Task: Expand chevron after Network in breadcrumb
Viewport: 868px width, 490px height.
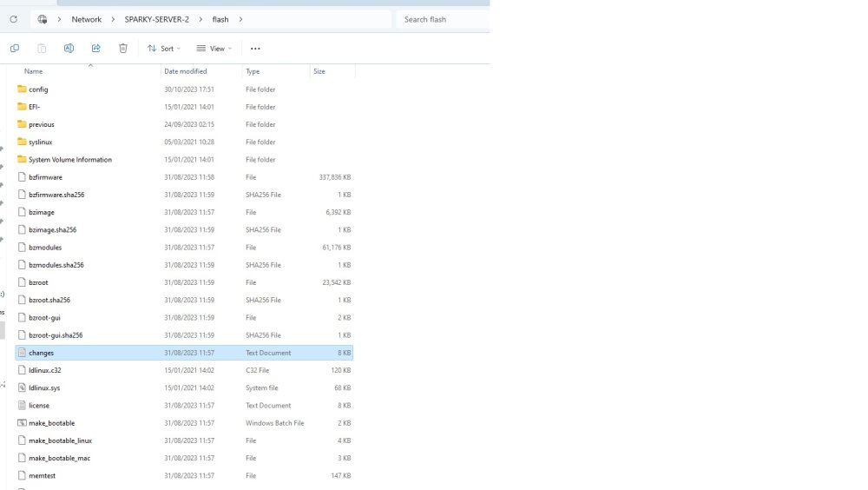Action: pos(113,19)
